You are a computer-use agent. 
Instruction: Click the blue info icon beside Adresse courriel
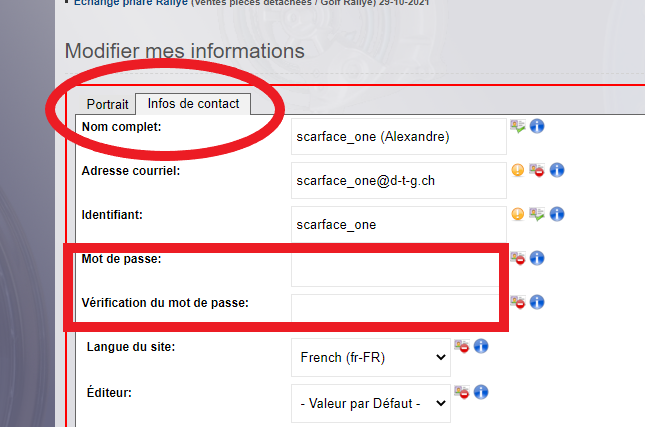click(x=557, y=170)
